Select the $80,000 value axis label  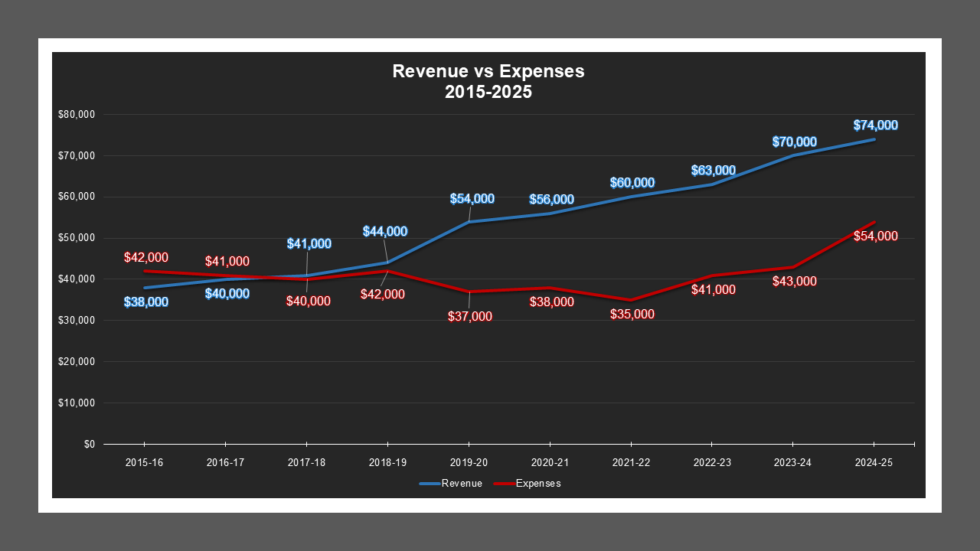(77, 113)
